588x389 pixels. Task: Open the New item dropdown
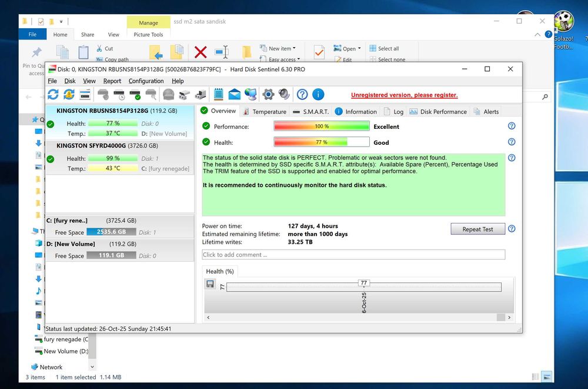[x=282, y=49]
